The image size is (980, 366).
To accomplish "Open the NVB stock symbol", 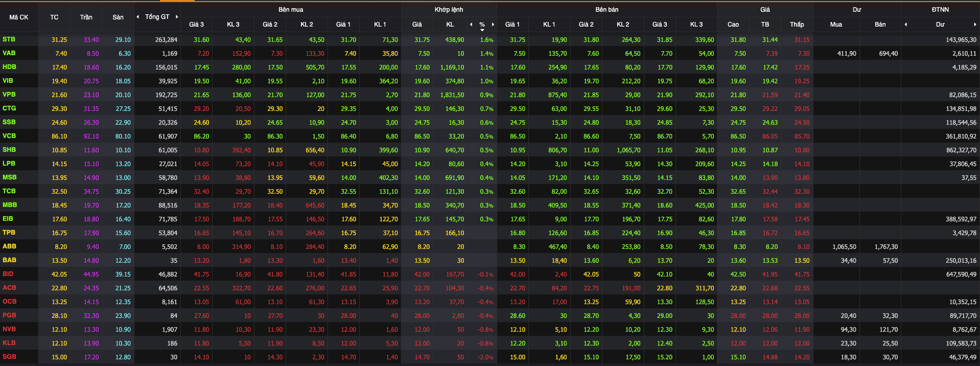I will click(9, 329).
